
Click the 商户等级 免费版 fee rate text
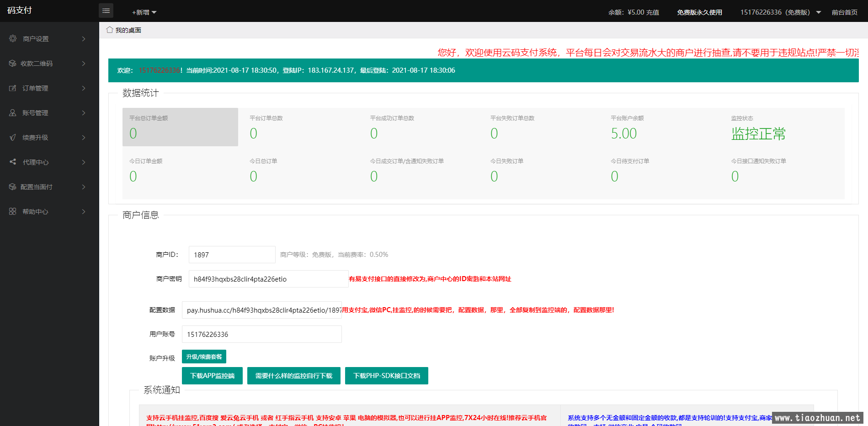(x=334, y=255)
